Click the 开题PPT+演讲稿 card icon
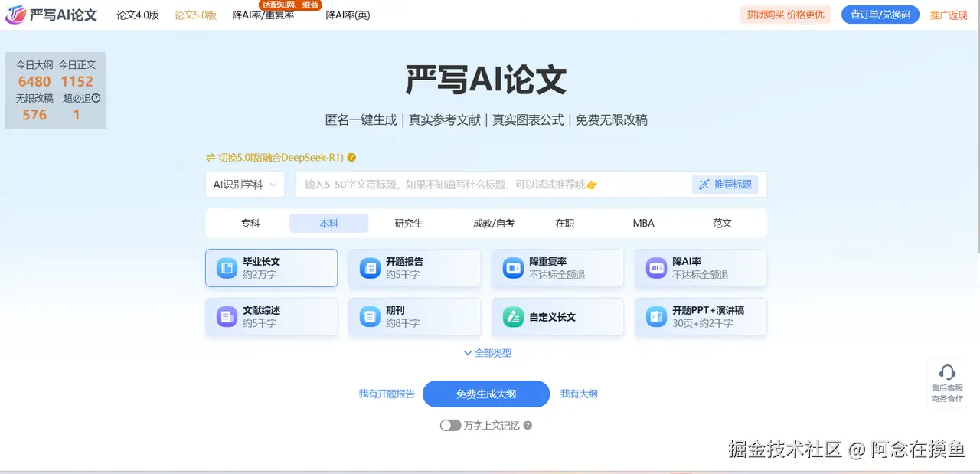Viewport: 980px width, 474px height. [656, 316]
